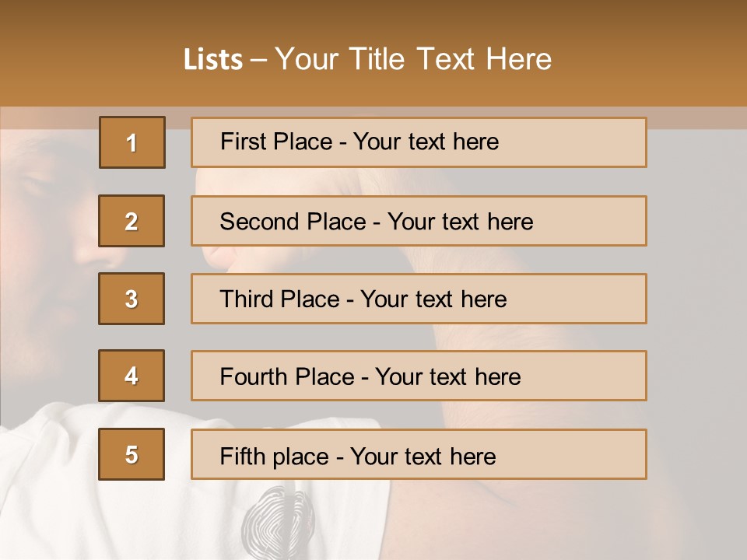Click the number 5 box

[x=132, y=454]
